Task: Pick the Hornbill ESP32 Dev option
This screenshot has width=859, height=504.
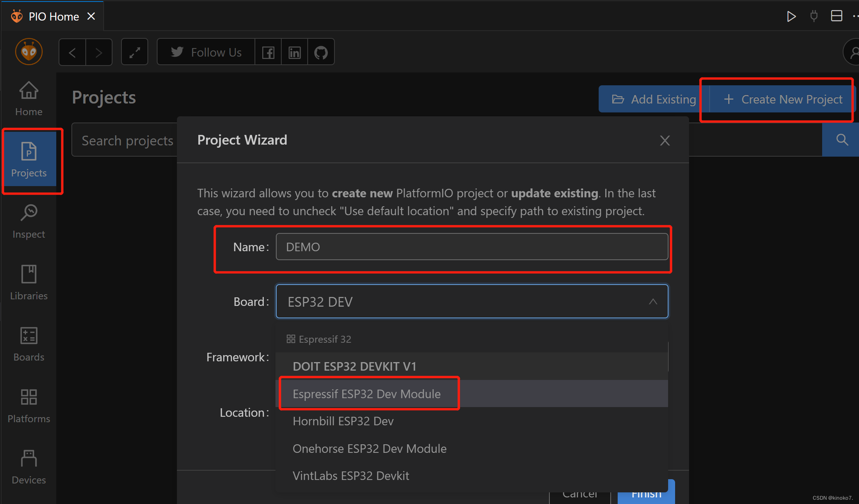Action: (343, 421)
